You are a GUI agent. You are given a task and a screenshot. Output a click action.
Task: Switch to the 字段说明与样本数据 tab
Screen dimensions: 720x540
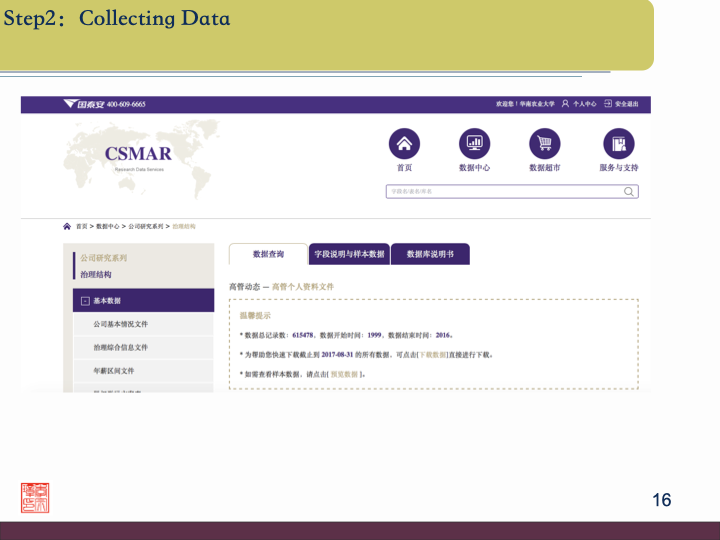[349, 255]
